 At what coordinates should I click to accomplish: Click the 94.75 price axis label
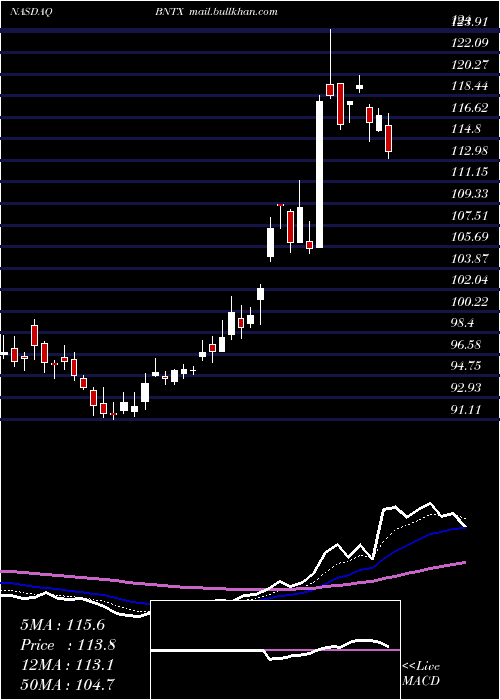(466, 366)
